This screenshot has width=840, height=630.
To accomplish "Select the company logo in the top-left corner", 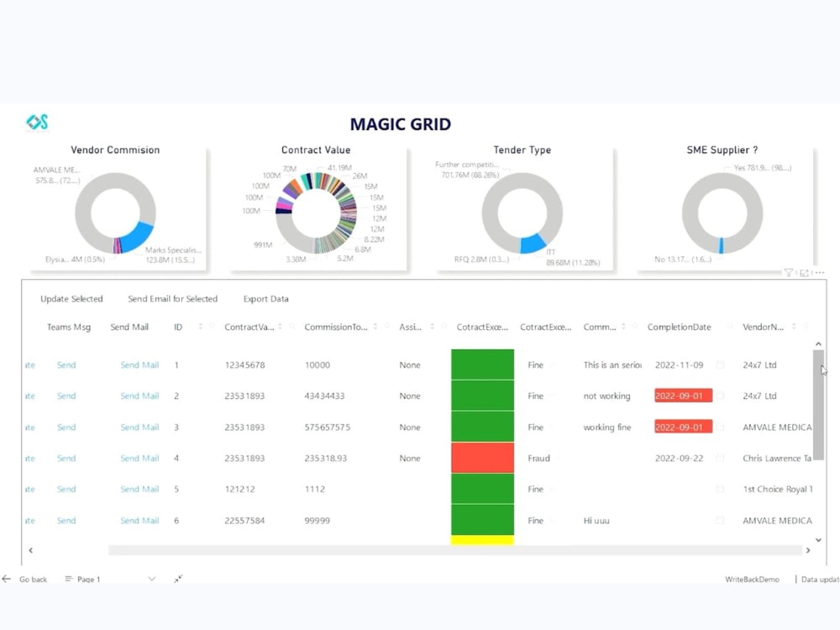I will click(x=37, y=122).
